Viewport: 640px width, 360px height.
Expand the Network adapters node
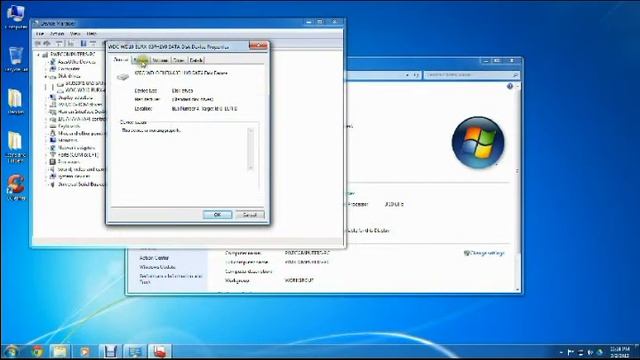tap(46, 148)
